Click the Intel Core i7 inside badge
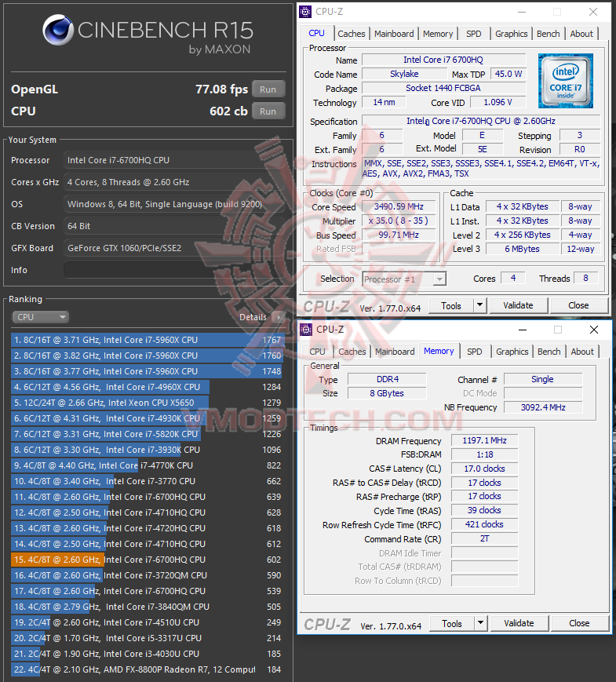This screenshot has width=616, height=682. click(x=565, y=81)
